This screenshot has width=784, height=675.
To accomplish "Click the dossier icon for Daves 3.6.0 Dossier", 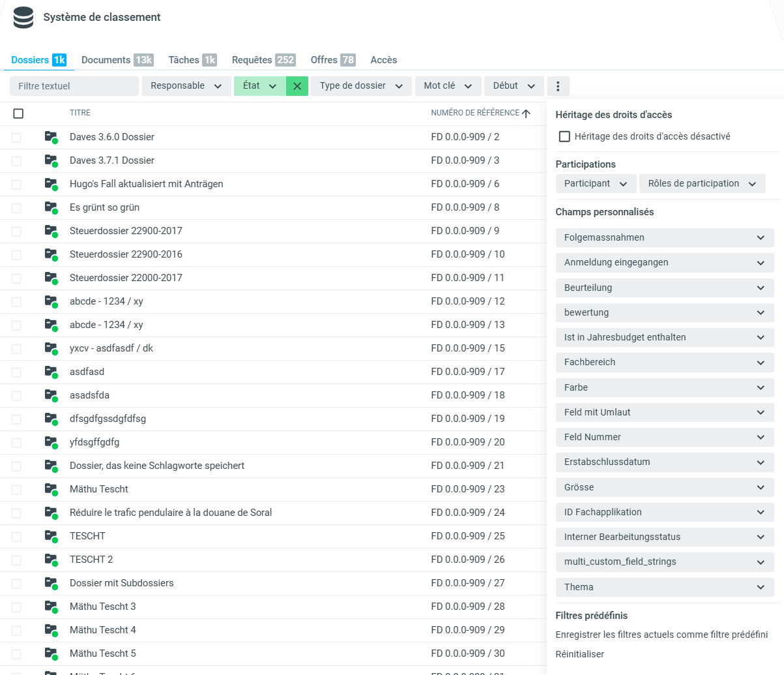I will (51, 137).
